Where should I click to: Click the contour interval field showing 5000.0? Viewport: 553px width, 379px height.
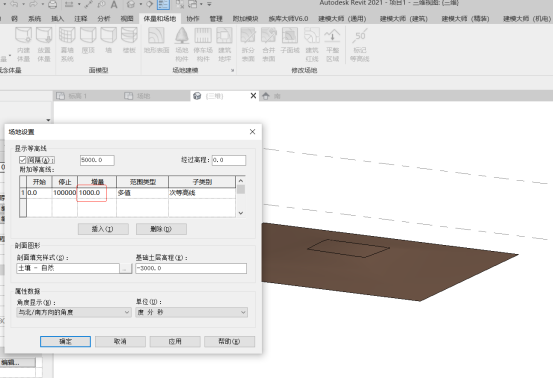97,160
